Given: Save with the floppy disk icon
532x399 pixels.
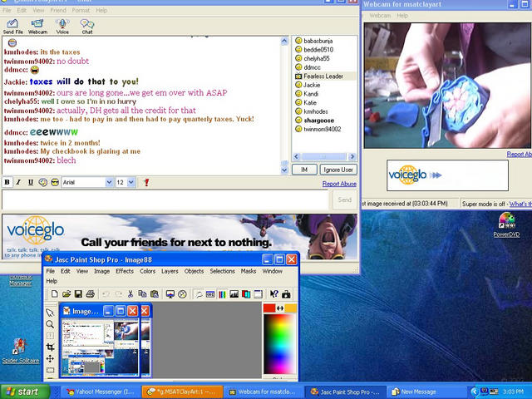Looking at the screenshot, I should click(x=78, y=294).
